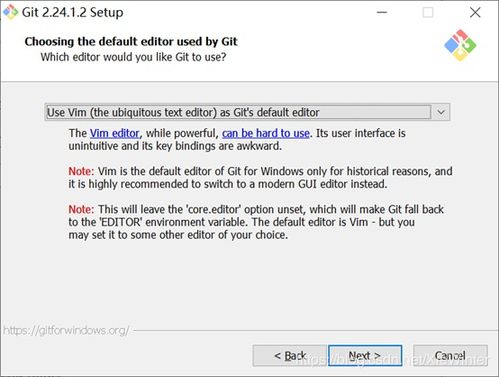Viewport: 499px width, 377px height.
Task: Click the 'Git 2.24.1.2 Setup' title text
Action: click(x=72, y=12)
